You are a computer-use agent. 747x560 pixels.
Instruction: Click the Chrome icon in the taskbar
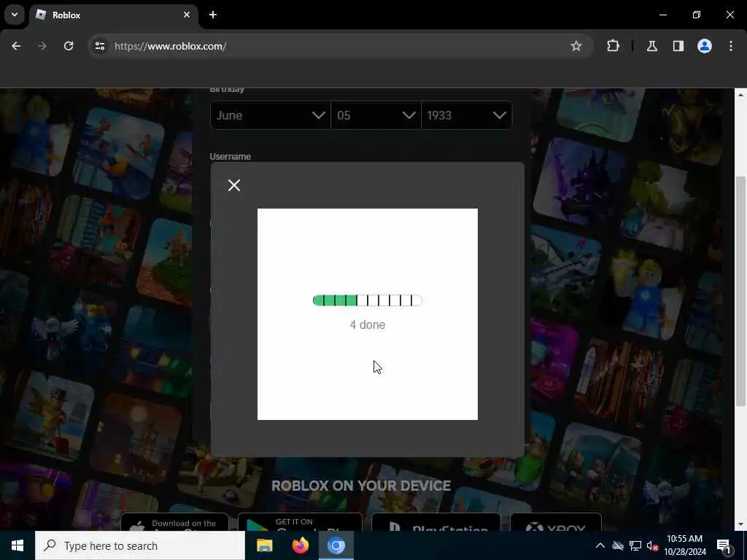click(x=336, y=545)
